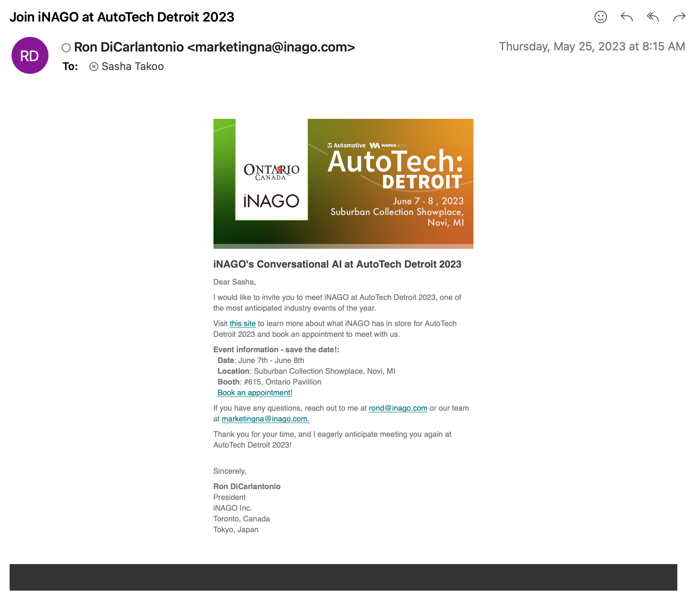
Task: Click 'Toronto, Canada' in the signature
Action: [242, 519]
